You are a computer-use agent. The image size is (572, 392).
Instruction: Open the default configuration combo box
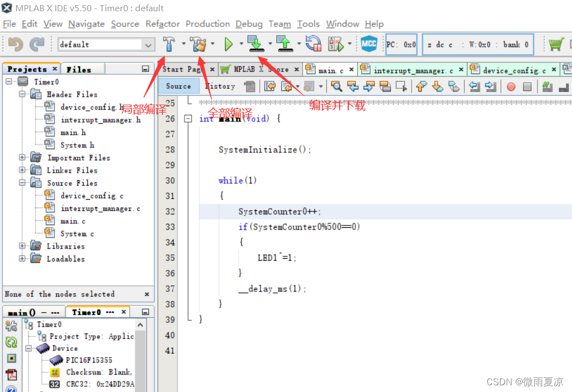(106, 44)
